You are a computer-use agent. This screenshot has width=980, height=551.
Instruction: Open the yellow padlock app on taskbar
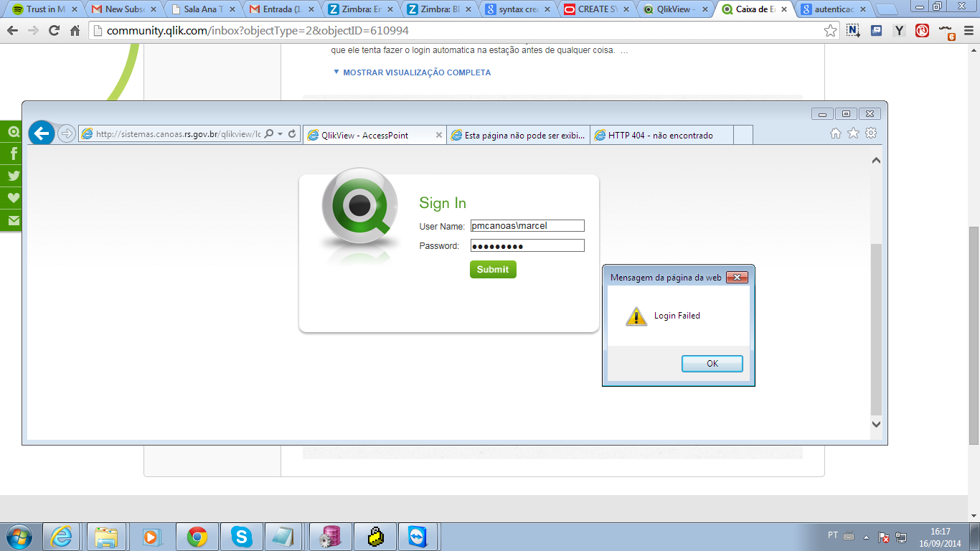(374, 537)
